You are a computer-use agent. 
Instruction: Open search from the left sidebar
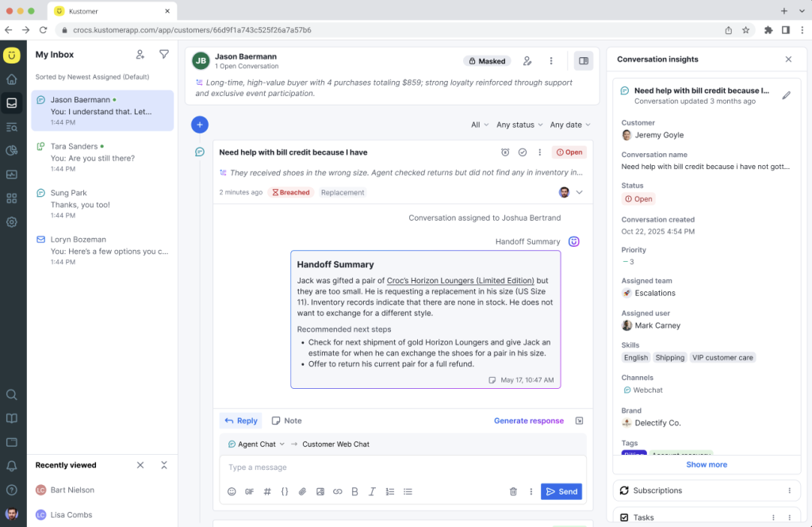pyautogui.click(x=11, y=394)
